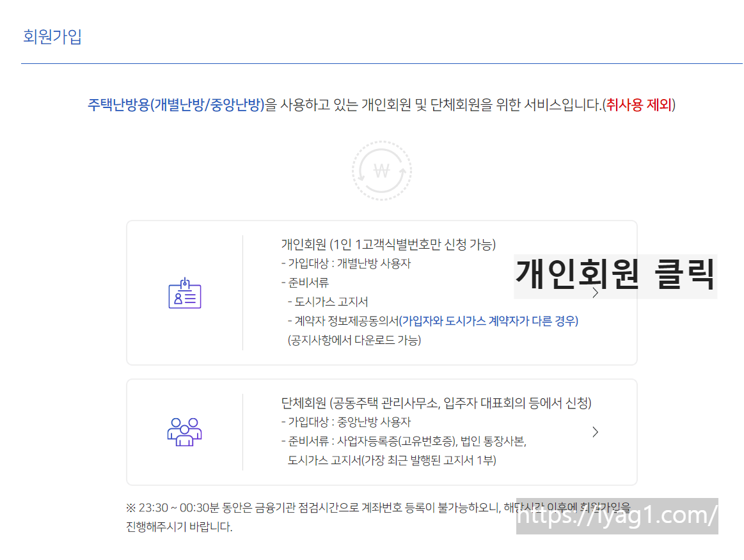Select the 회원가입 page heading

(x=52, y=37)
